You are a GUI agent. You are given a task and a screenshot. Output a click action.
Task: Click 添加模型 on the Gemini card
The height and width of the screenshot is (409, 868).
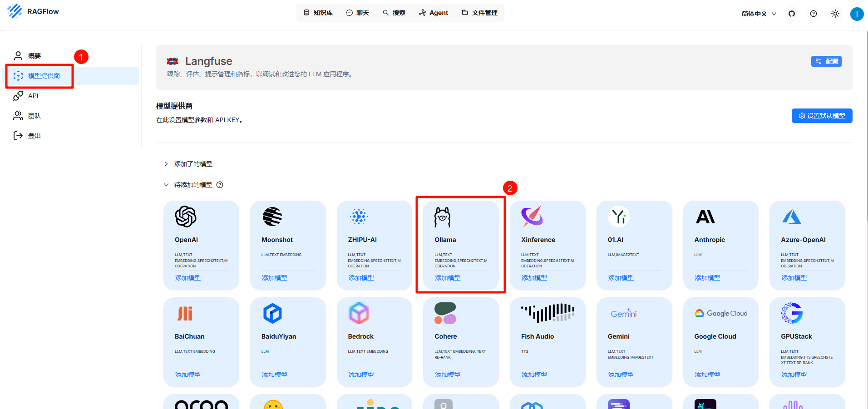621,375
